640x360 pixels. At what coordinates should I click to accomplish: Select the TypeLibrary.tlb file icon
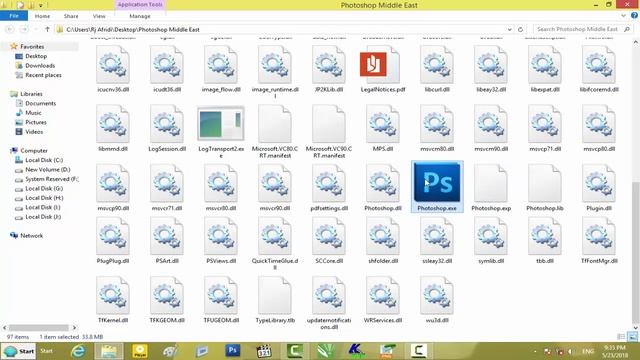[275, 295]
